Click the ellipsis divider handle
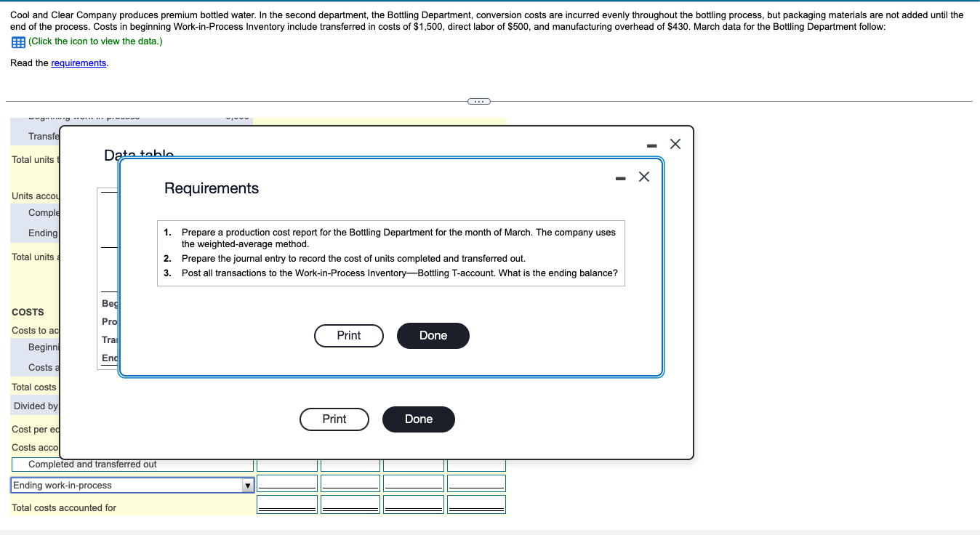The height and width of the screenshot is (535, 980). pyautogui.click(x=478, y=101)
